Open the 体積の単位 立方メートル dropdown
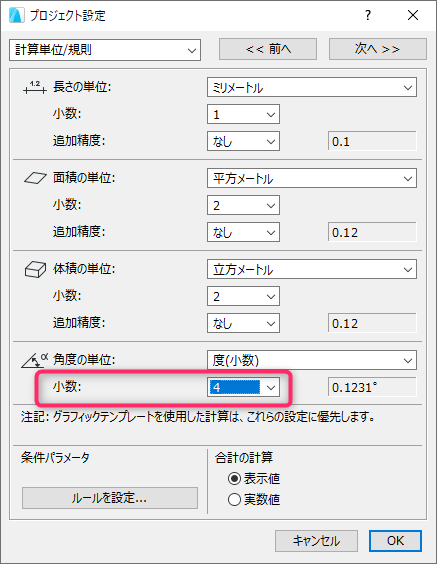This screenshot has height=564, width=437. coord(312,269)
